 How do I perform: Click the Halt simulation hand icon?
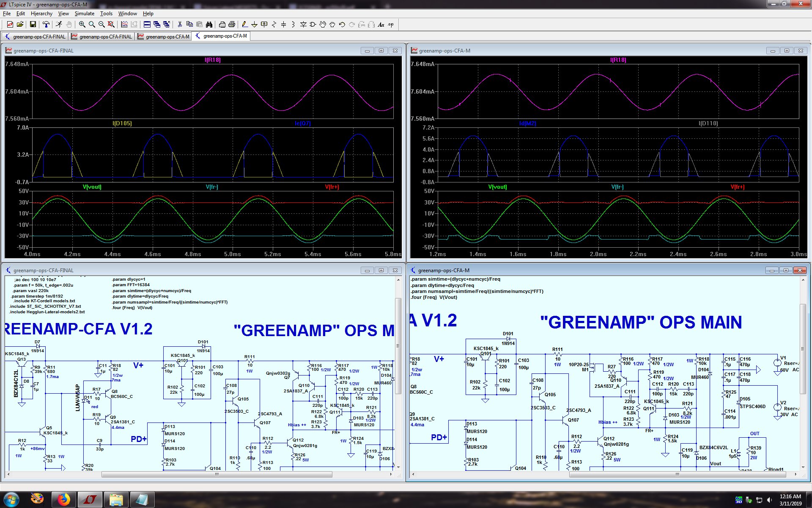point(69,25)
